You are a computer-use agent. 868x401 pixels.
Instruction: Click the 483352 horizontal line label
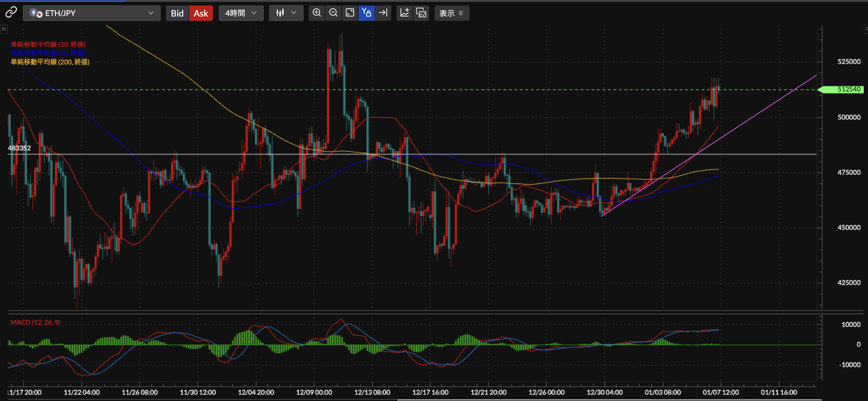click(19, 148)
